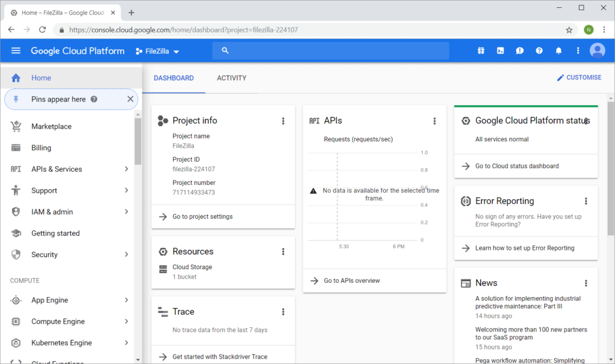Expand the Kubernetes Engine submenu arrow

point(126,343)
